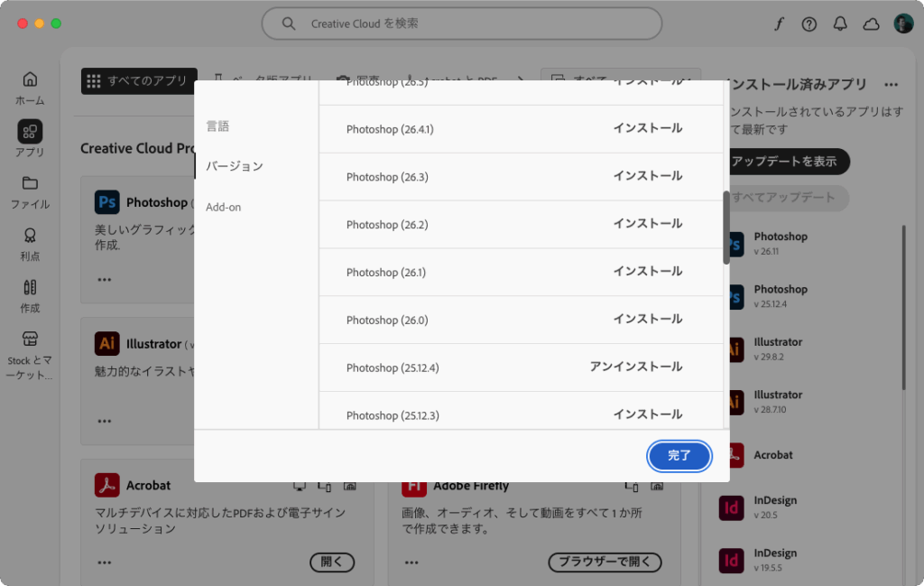This screenshot has width=924, height=586.
Task: Open the Apps section in sidebar
Action: click(x=30, y=132)
